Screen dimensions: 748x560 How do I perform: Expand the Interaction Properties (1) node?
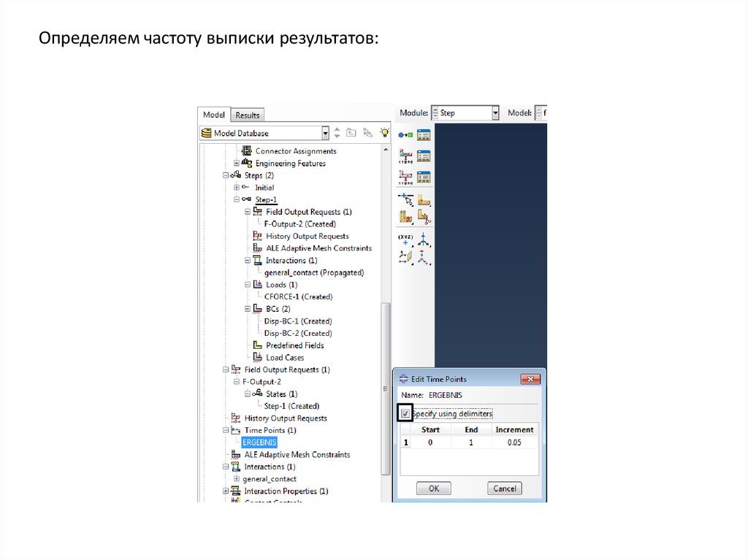tap(226, 491)
